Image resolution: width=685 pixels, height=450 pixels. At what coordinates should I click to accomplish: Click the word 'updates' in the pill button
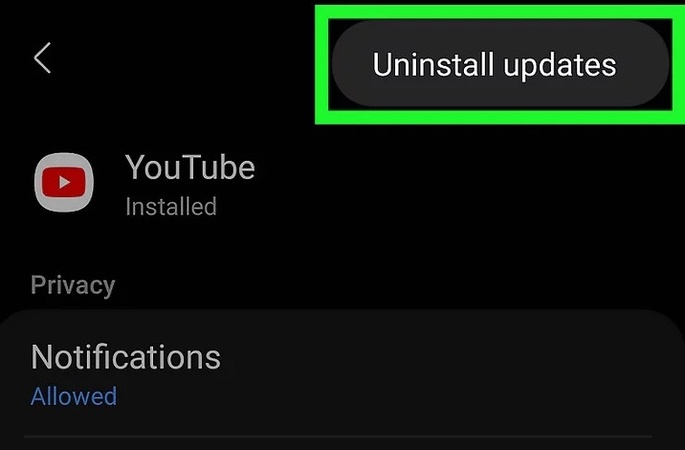click(x=560, y=66)
